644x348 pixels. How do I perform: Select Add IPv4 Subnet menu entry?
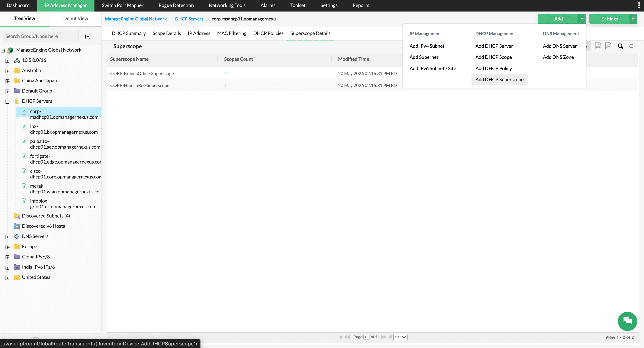(x=427, y=46)
